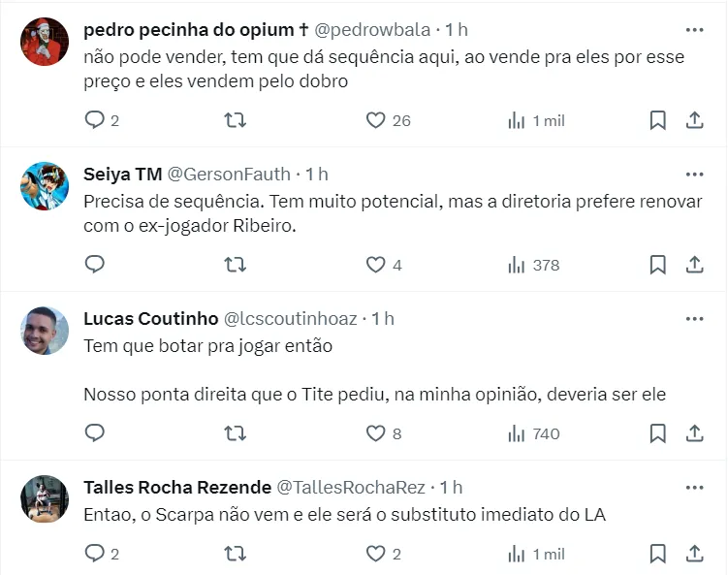The image size is (728, 575).
Task: Reply to pedro pecinha do opium's tweet
Action: pos(95,120)
